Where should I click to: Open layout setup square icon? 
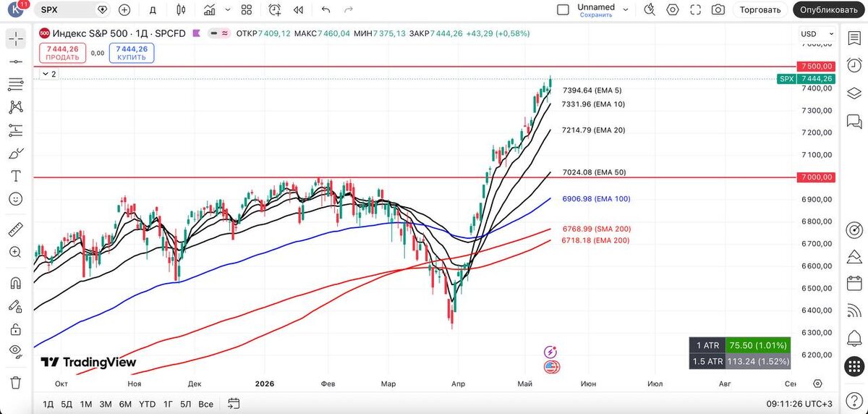pyautogui.click(x=563, y=9)
